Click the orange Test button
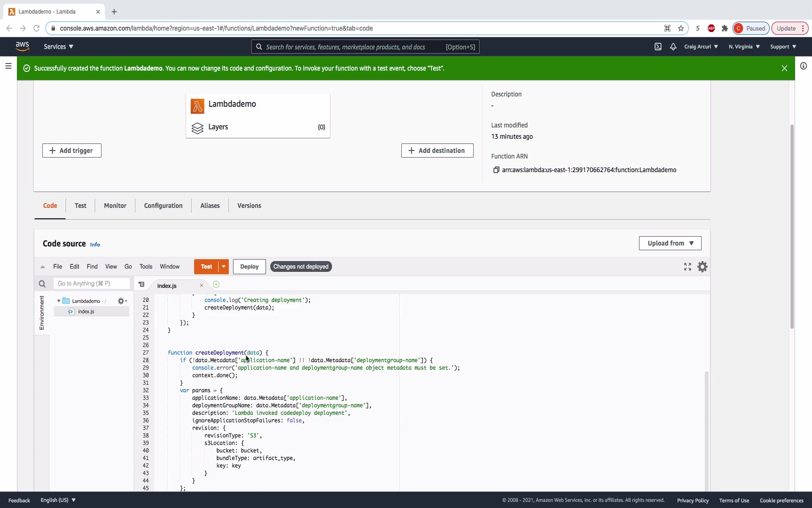This screenshot has height=508, width=812. [206, 267]
